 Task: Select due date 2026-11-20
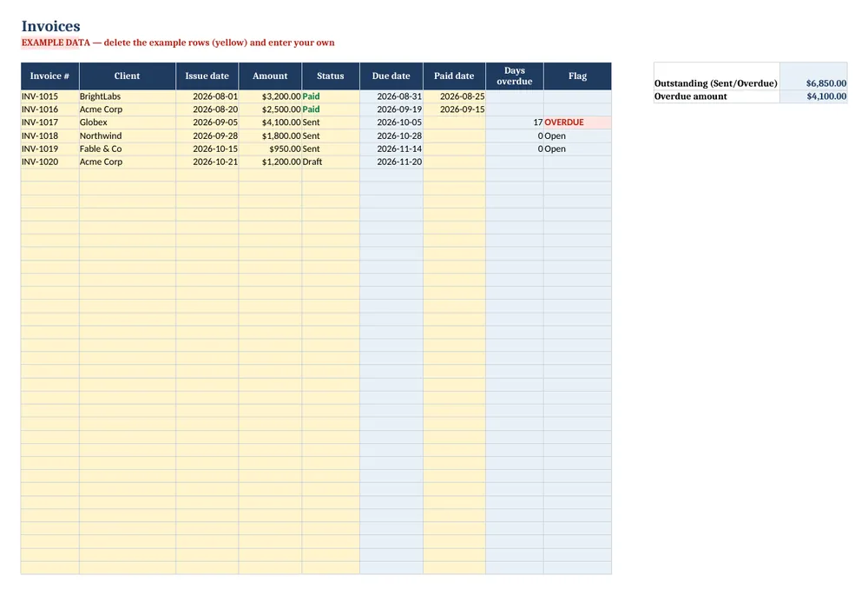(x=391, y=162)
